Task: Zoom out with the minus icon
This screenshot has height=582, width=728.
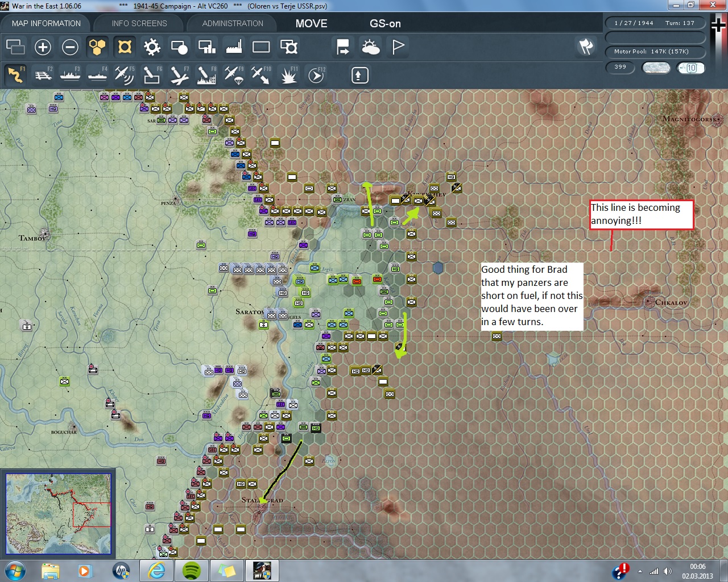Action: (70, 47)
